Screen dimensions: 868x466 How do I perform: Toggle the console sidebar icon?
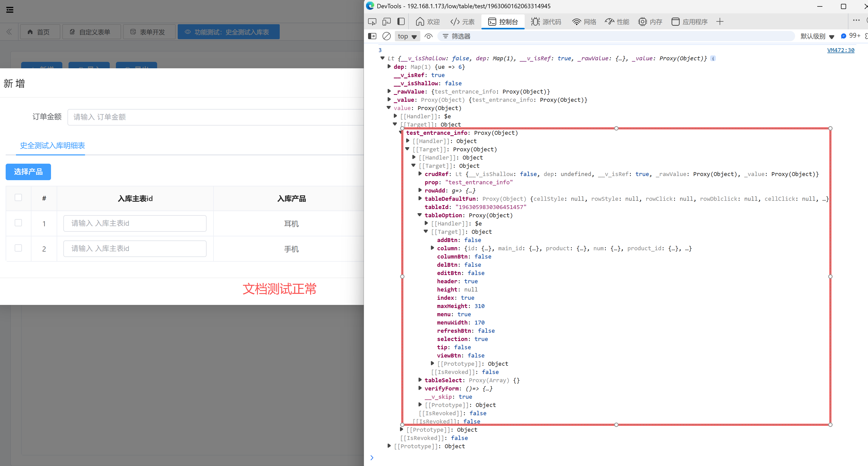pos(372,36)
